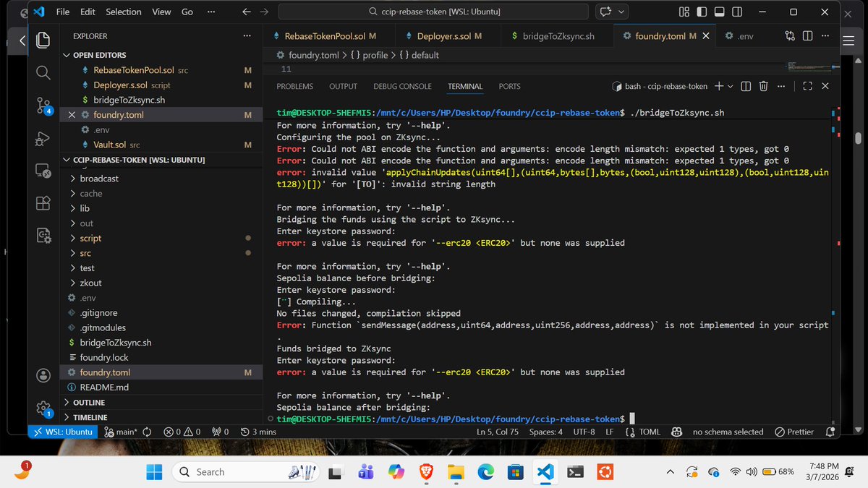
Task: Open the Accounts menu in activity bar
Action: coord(43,375)
